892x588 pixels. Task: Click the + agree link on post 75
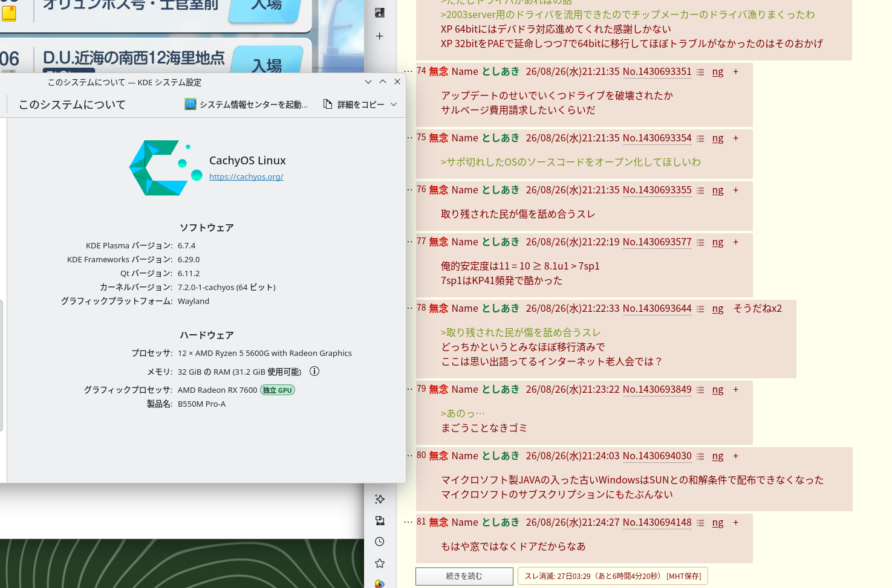736,138
